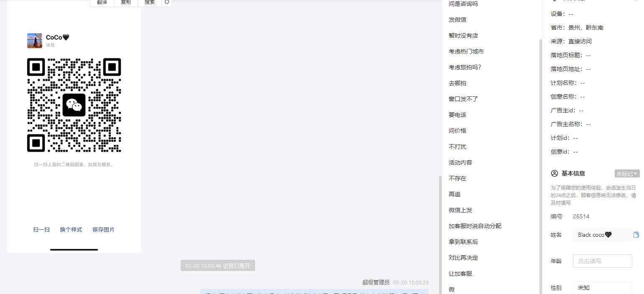Select quick reply 考虑旅拍吗?
This screenshot has height=294, width=644.
coord(465,67)
